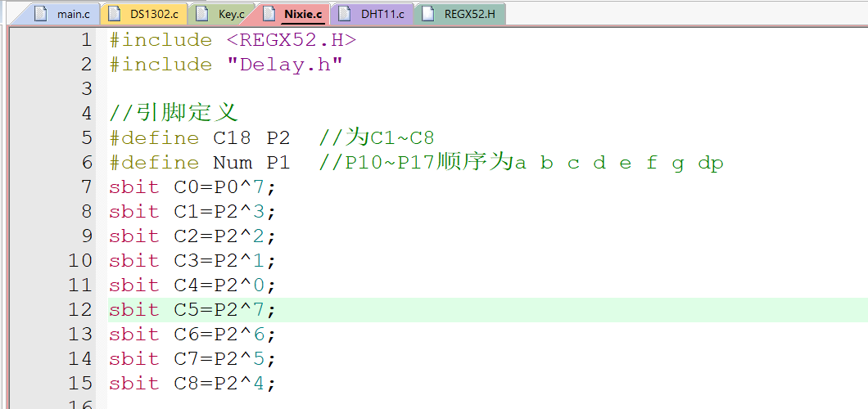Screen dimensions: 868x409
Task: Place cursor on the #include "Delay.h" line
Action: [225, 64]
